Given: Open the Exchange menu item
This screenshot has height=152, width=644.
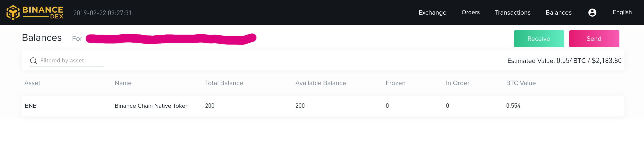Looking at the screenshot, I should click(432, 13).
